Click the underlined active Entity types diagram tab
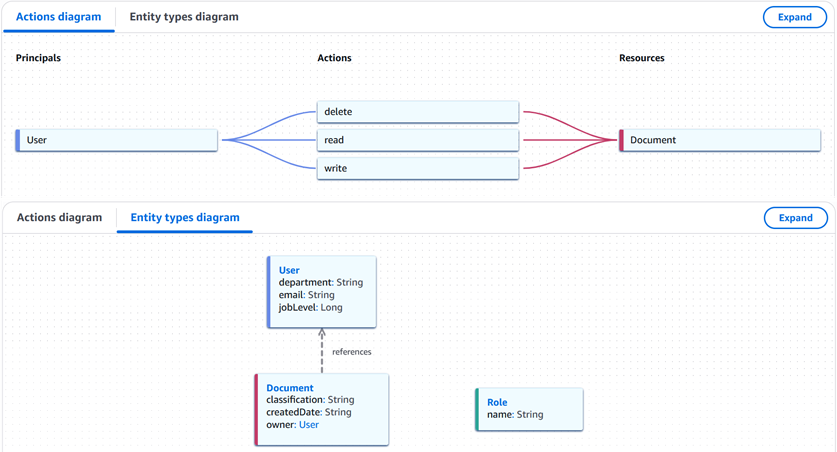The height and width of the screenshot is (452, 837). (184, 217)
